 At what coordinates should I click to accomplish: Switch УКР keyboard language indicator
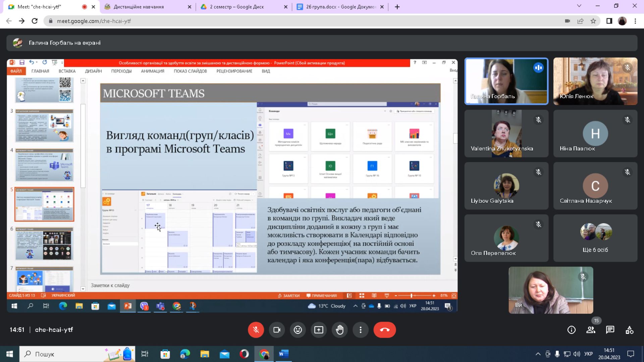click(588, 354)
